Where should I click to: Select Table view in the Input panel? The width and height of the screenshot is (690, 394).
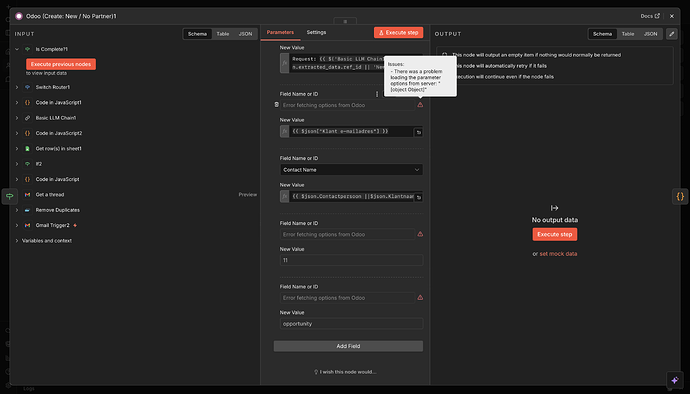click(x=223, y=34)
